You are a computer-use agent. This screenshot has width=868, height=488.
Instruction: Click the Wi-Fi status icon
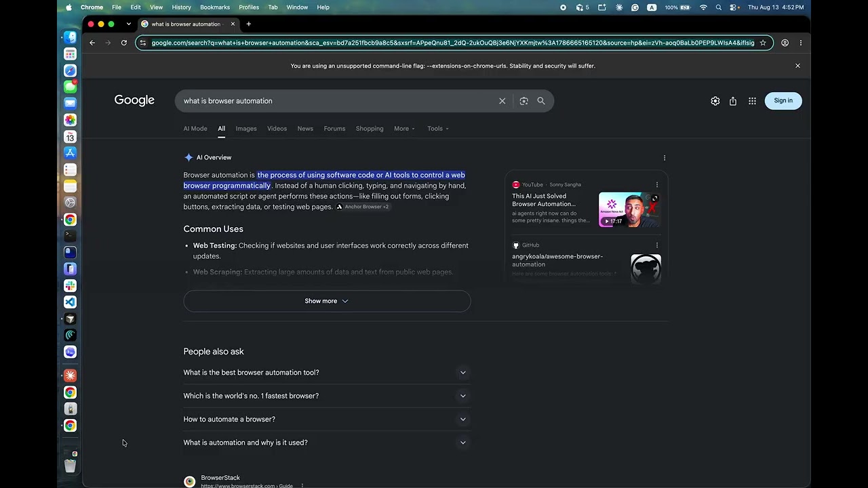[703, 7]
